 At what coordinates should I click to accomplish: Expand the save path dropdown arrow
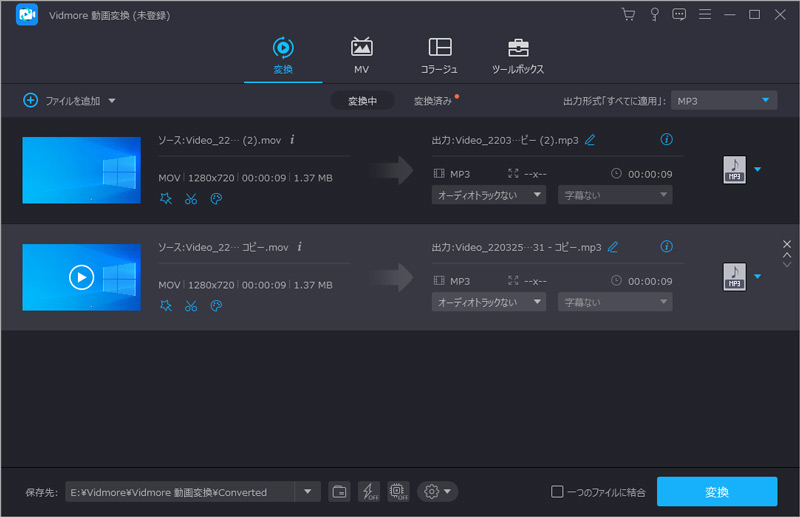click(x=308, y=491)
